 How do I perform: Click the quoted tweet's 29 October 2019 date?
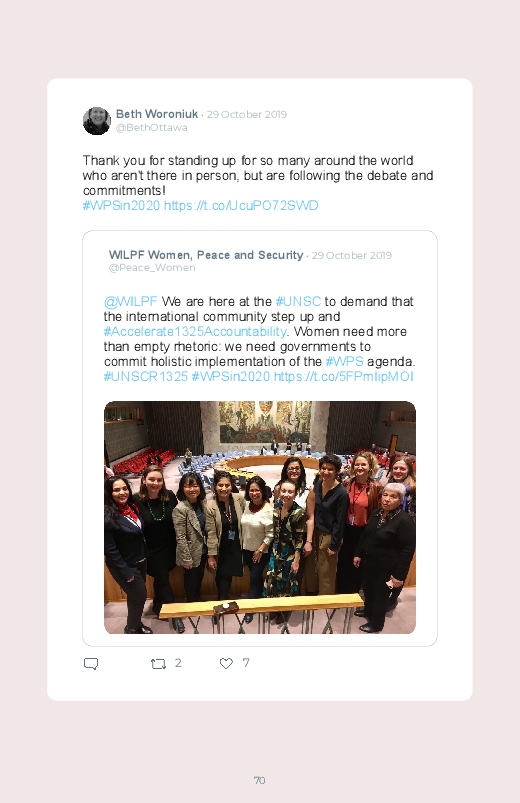tap(352, 255)
